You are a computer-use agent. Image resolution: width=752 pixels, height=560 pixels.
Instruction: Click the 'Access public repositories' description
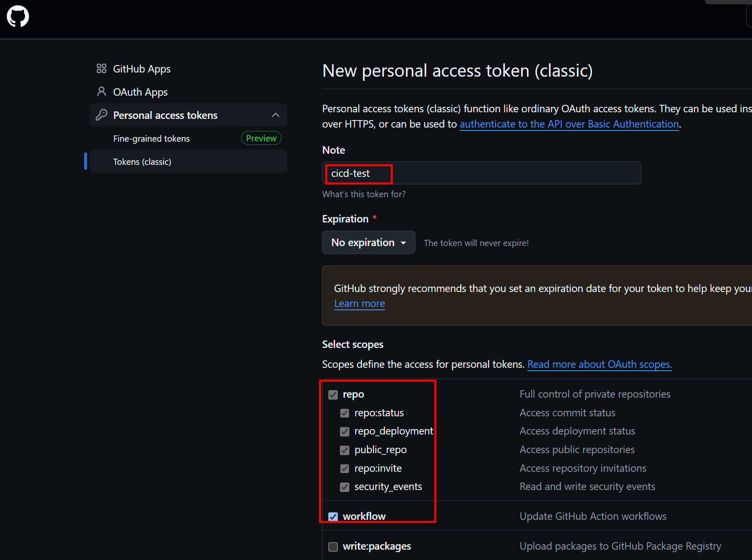click(577, 449)
